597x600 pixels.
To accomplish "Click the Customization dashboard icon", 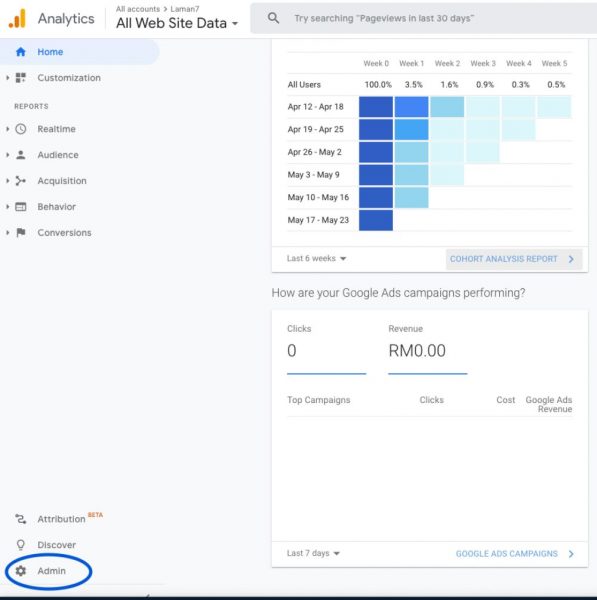I will (21, 78).
